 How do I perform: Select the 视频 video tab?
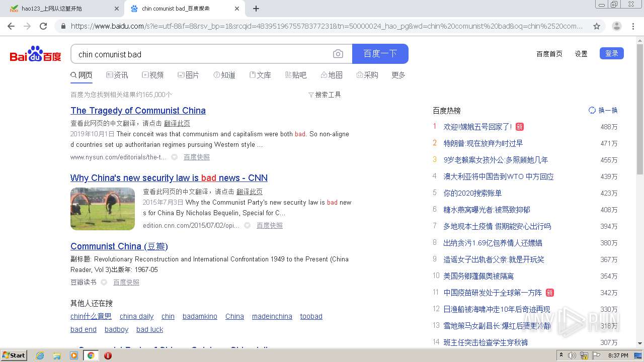pyautogui.click(x=153, y=75)
